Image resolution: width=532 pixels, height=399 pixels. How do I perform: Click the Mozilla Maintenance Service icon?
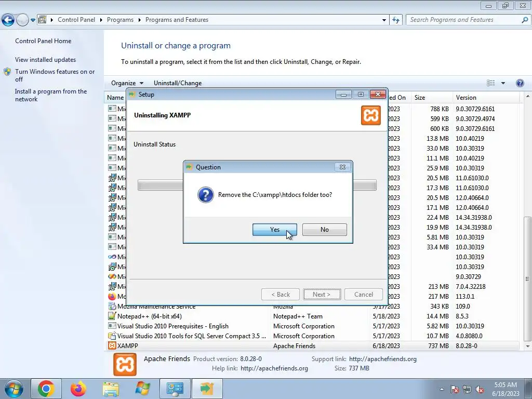(112, 306)
